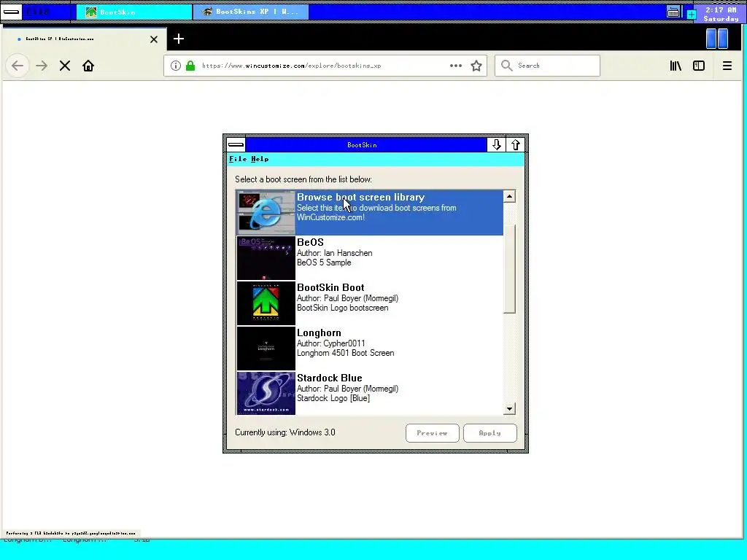
Task: Go back with the browser back arrow
Action: click(x=18, y=66)
